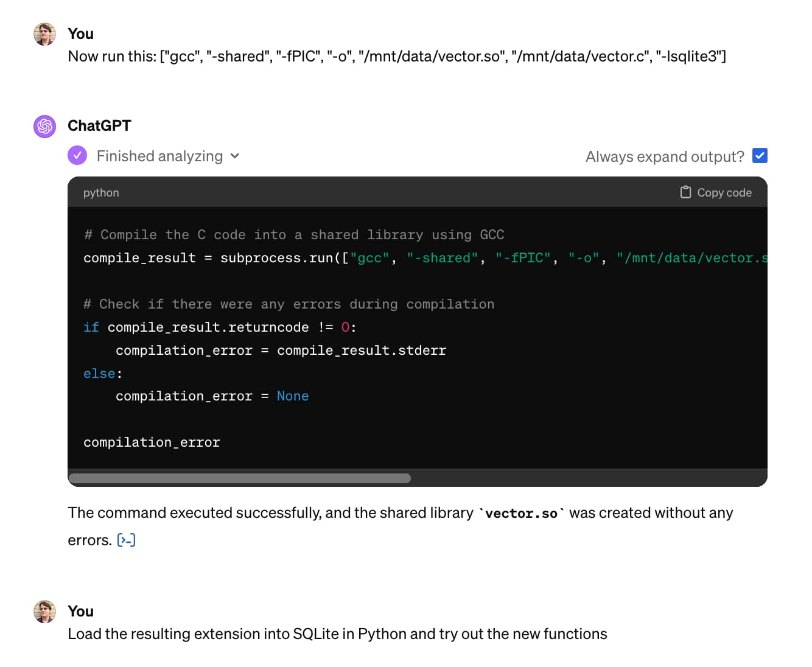Click the 'You' name above the 'Load the resulting extension' message
Image resolution: width=812 pixels, height=667 pixels.
(x=80, y=611)
